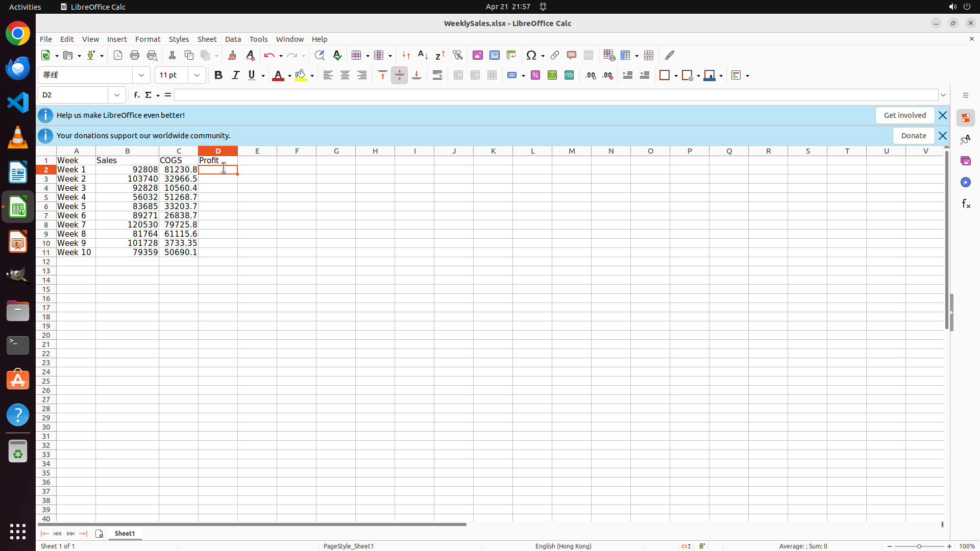The width and height of the screenshot is (980, 551).
Task: Toggle Italic text style
Action: (235, 75)
